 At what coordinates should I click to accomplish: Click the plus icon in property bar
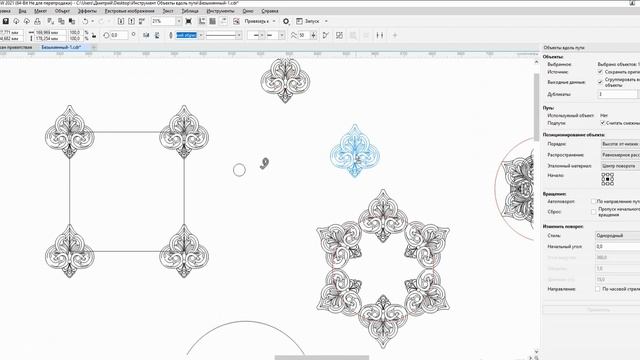395,36
